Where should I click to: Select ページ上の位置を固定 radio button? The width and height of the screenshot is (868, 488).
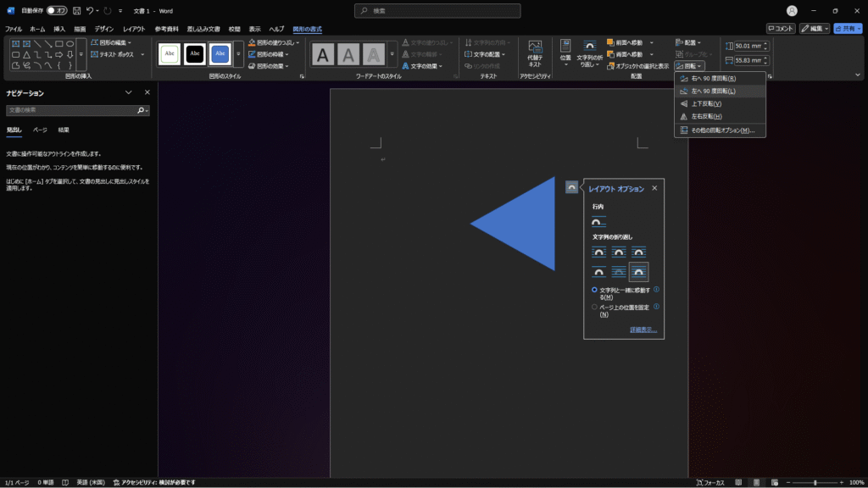tap(594, 307)
